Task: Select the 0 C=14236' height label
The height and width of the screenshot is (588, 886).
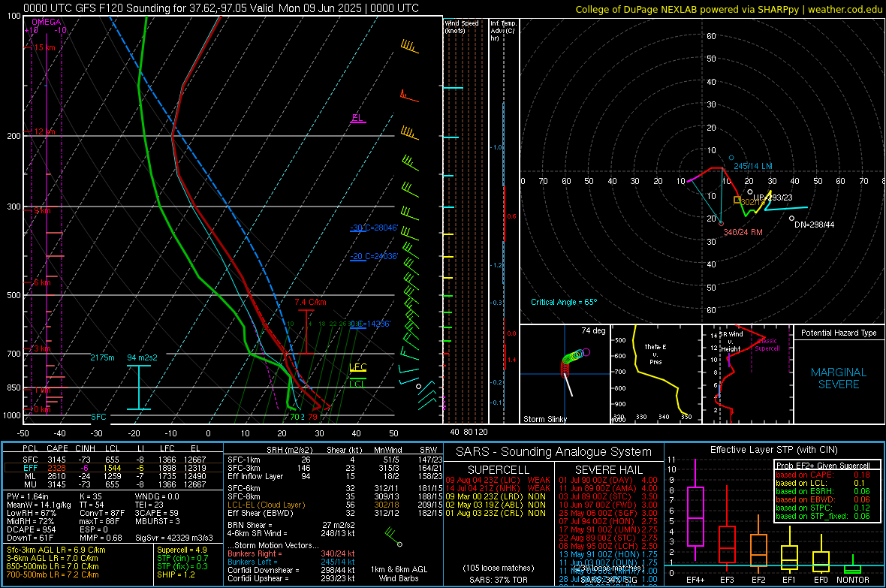Action: (370, 324)
